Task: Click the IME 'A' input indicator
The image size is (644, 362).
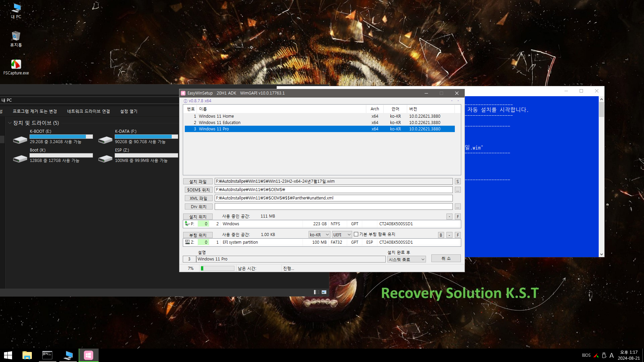Action: coord(611,355)
